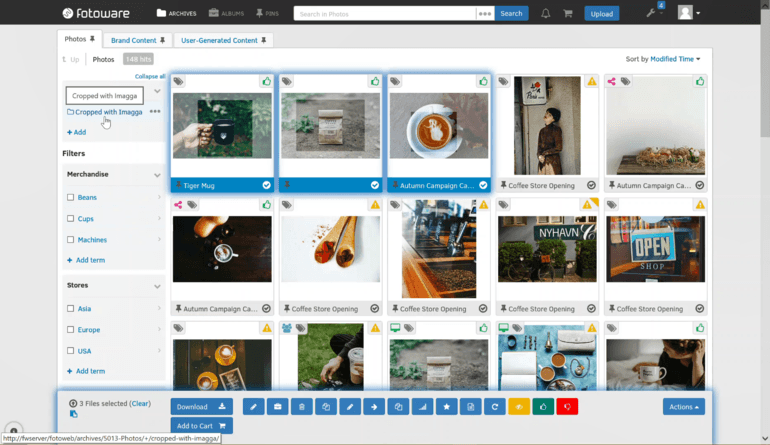Viewport: 770px width, 445px height.
Task: Click the Search in Photos input field
Action: click(x=385, y=14)
